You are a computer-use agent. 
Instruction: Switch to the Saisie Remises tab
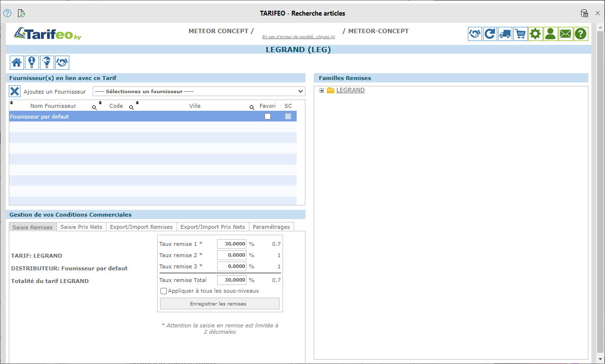click(33, 227)
